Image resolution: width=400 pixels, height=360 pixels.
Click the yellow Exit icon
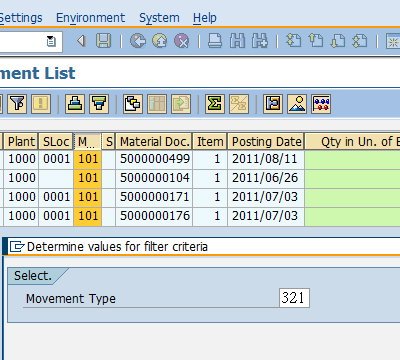pyautogui.click(x=160, y=41)
